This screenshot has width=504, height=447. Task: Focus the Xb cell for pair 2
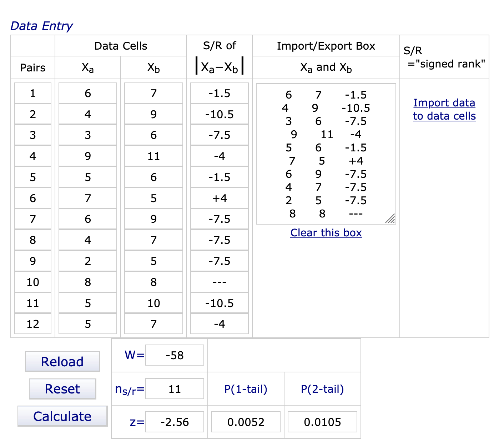click(153, 115)
